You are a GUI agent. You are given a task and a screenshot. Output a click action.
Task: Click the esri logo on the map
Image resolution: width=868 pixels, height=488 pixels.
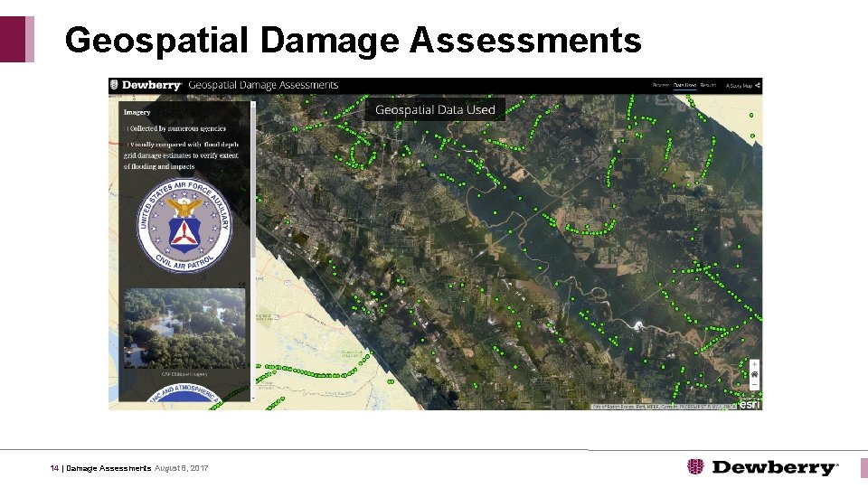point(750,404)
